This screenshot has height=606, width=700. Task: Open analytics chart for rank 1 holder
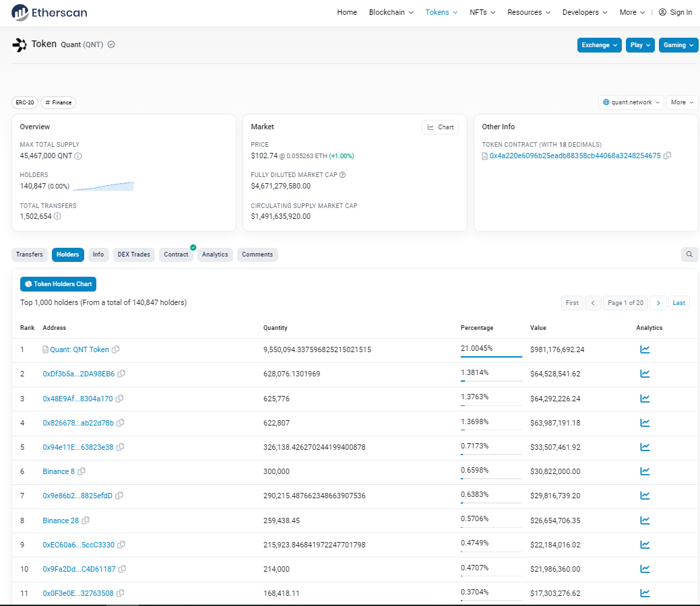[645, 349]
